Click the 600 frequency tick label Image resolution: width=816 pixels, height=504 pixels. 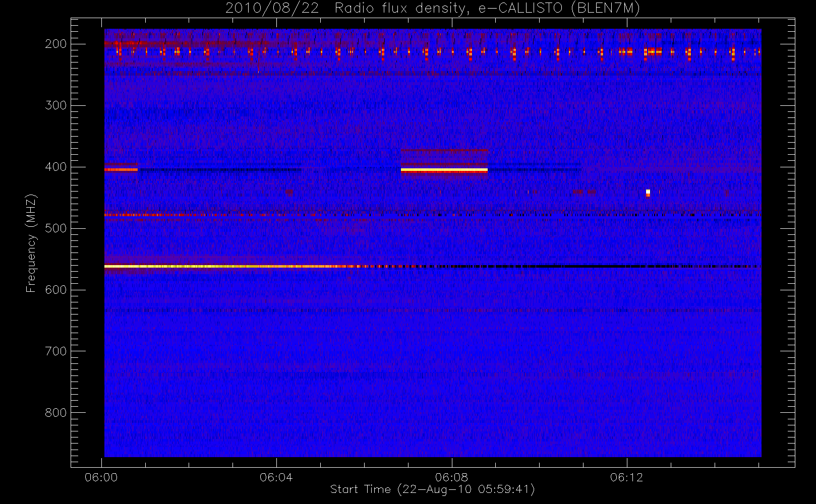[56, 290]
